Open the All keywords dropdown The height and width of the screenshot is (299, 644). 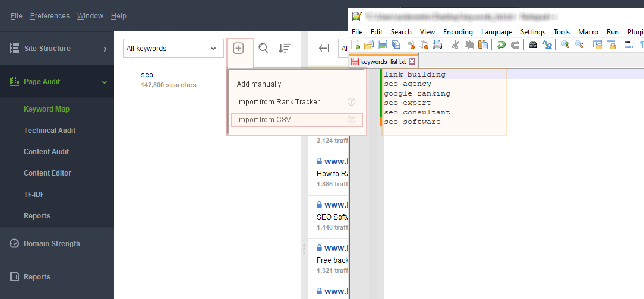173,49
